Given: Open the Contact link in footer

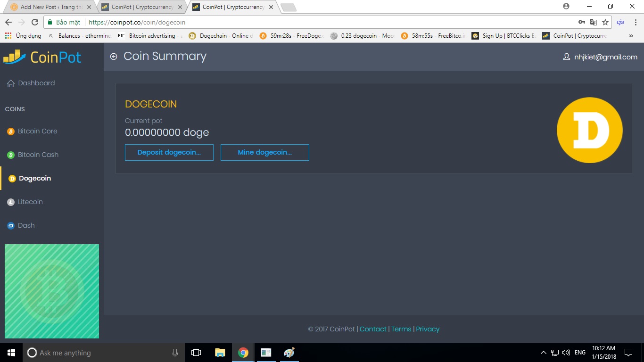Looking at the screenshot, I should point(373,329).
